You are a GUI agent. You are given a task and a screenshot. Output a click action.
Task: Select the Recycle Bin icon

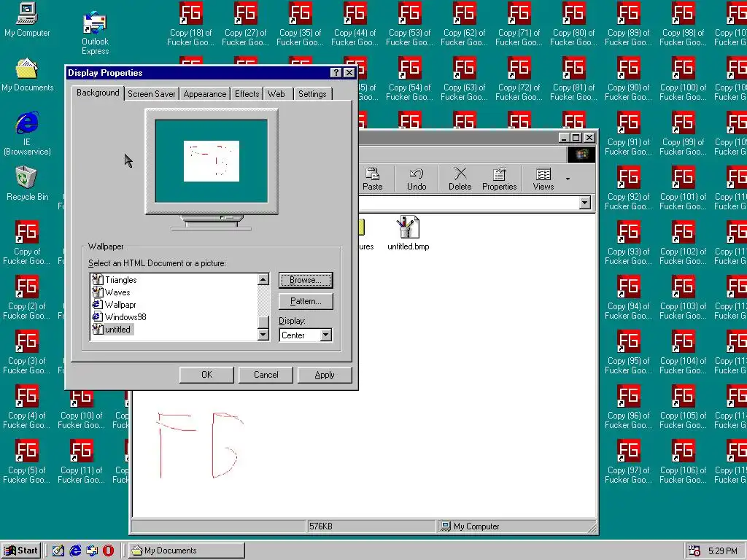point(27,183)
